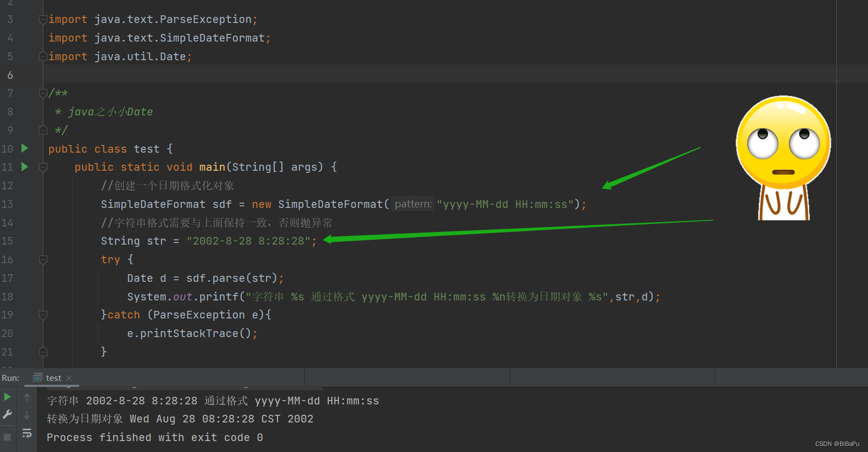868x452 pixels.
Task: Click fold end marker at line 5 import
Action: pos(43,56)
